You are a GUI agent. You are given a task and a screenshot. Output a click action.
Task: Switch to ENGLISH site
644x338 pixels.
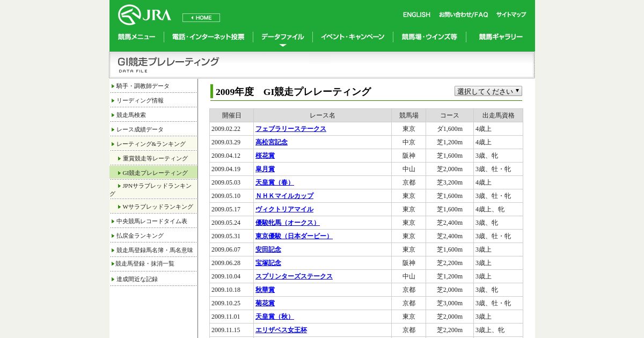click(x=416, y=15)
